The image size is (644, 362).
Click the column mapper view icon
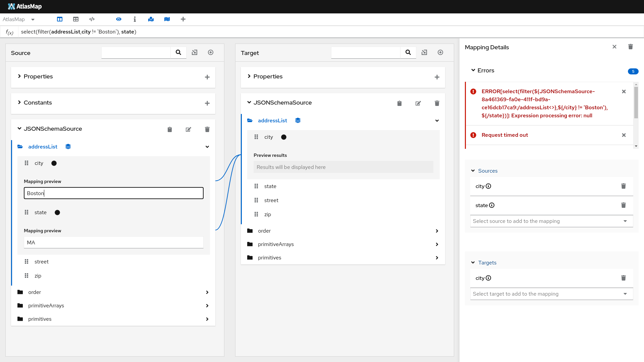pyautogui.click(x=60, y=19)
